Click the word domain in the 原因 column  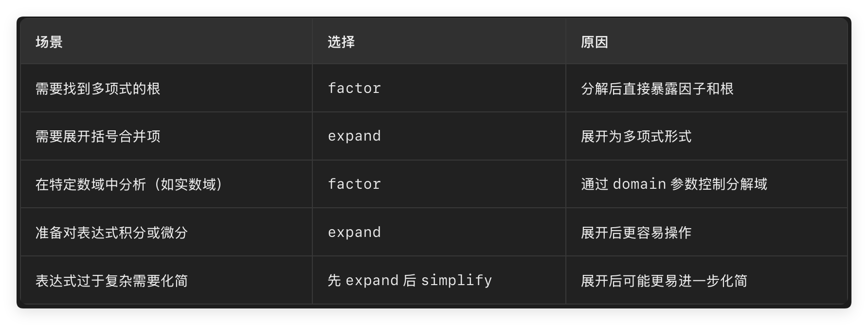[x=639, y=184]
